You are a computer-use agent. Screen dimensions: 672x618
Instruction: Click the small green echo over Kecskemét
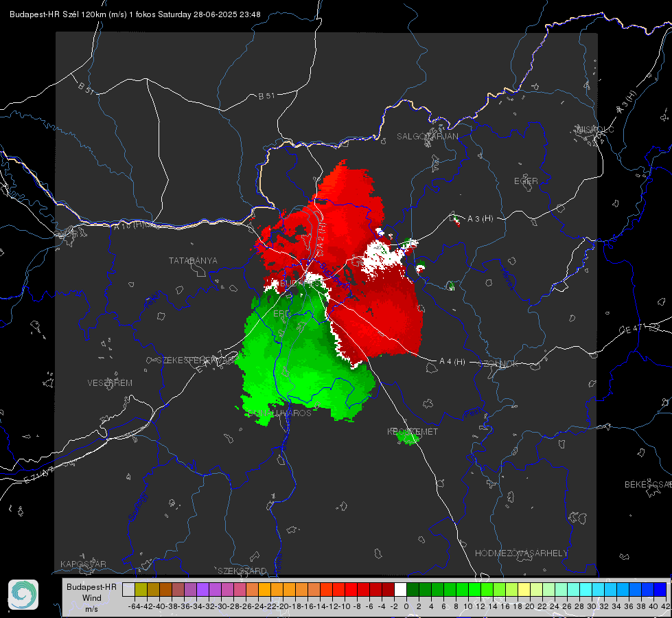click(408, 437)
